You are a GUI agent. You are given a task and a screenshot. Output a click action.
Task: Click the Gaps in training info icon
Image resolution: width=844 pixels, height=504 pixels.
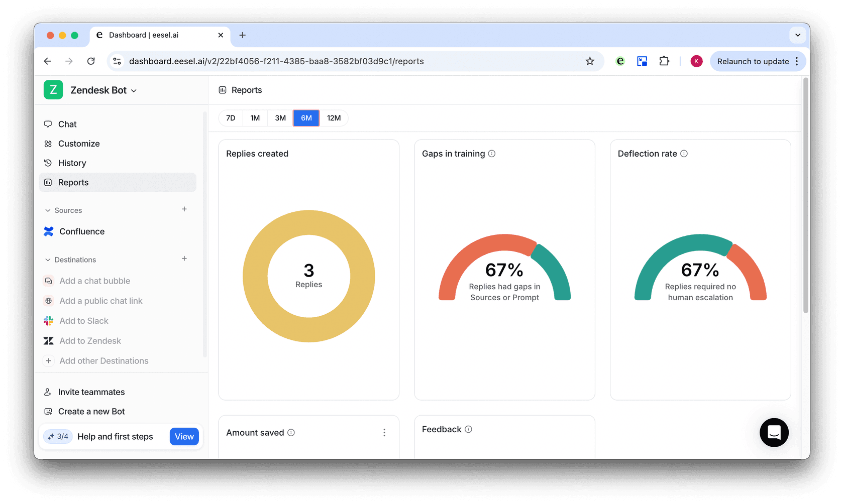pos(492,154)
